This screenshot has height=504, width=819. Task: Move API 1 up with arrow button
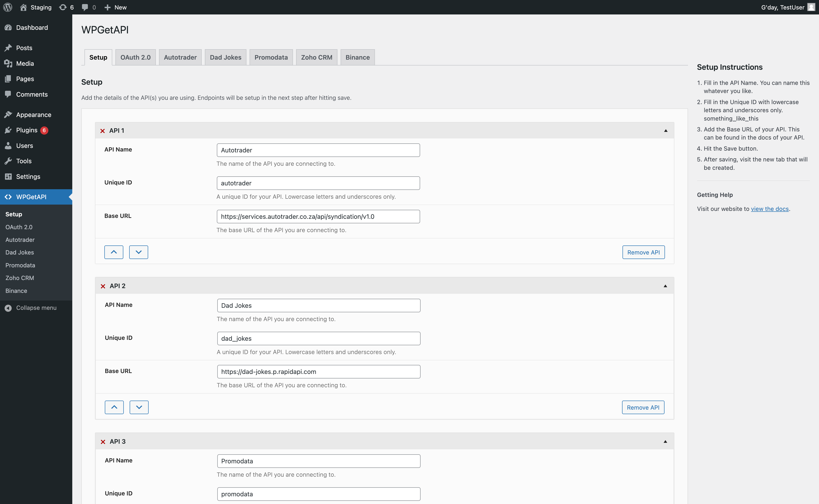[x=114, y=252]
